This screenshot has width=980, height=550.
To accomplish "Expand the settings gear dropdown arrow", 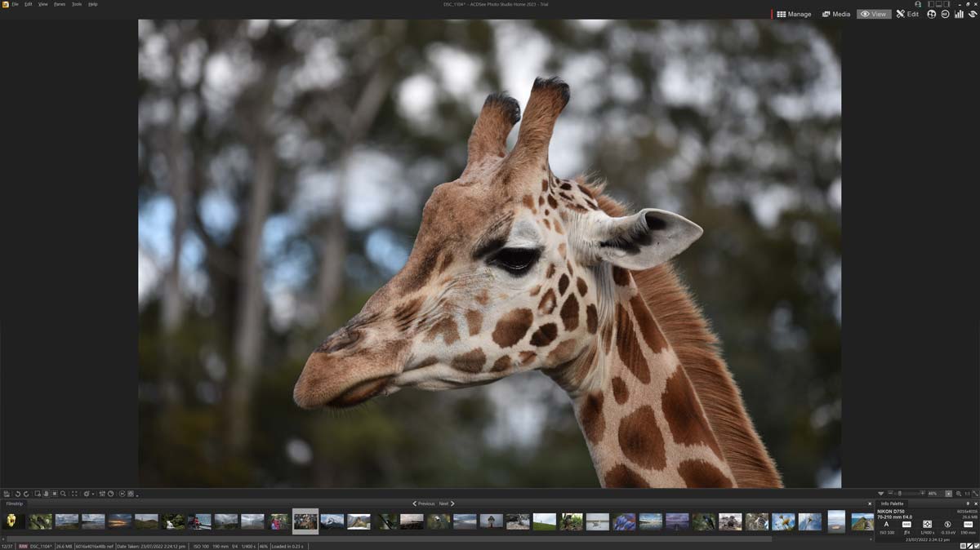I will pyautogui.click(x=93, y=495).
